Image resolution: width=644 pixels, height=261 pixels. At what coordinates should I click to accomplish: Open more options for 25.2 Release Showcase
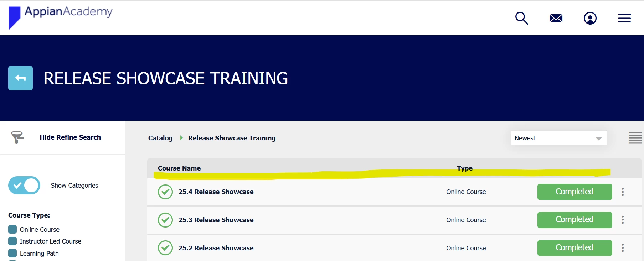click(623, 248)
